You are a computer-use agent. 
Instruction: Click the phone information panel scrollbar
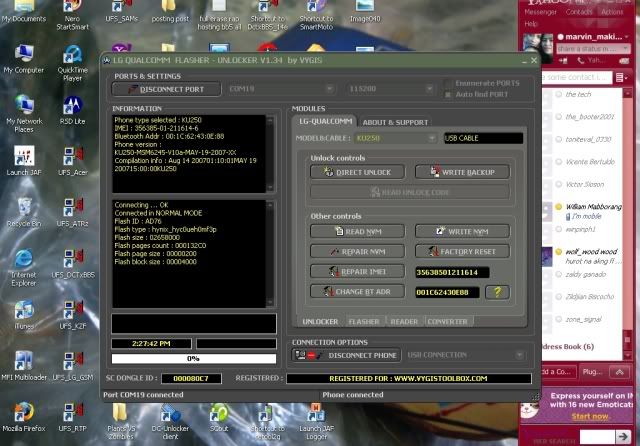(270, 154)
